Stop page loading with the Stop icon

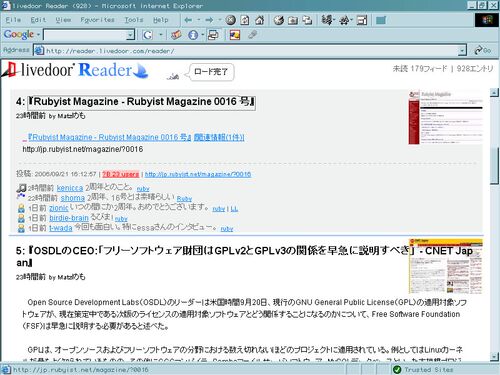230,20
